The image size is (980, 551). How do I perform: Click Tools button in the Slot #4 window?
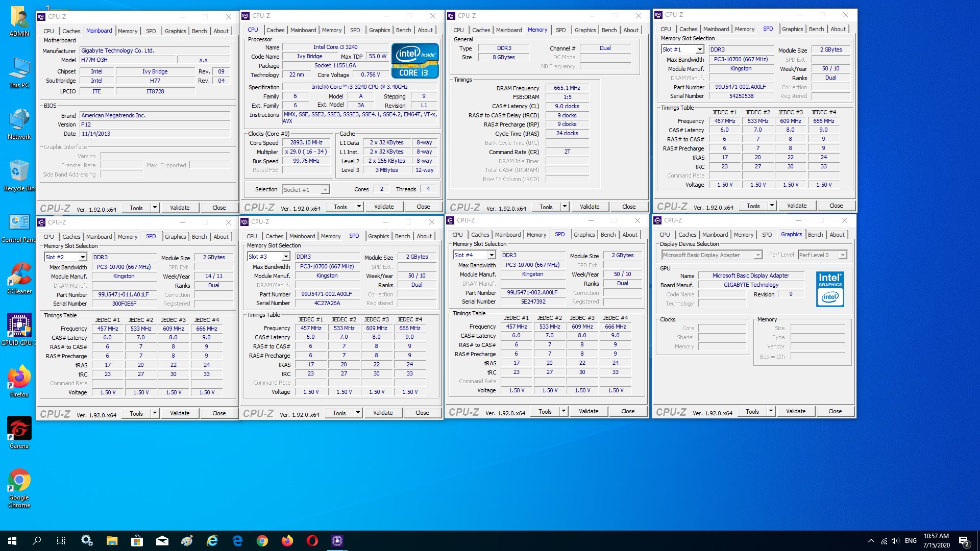545,411
